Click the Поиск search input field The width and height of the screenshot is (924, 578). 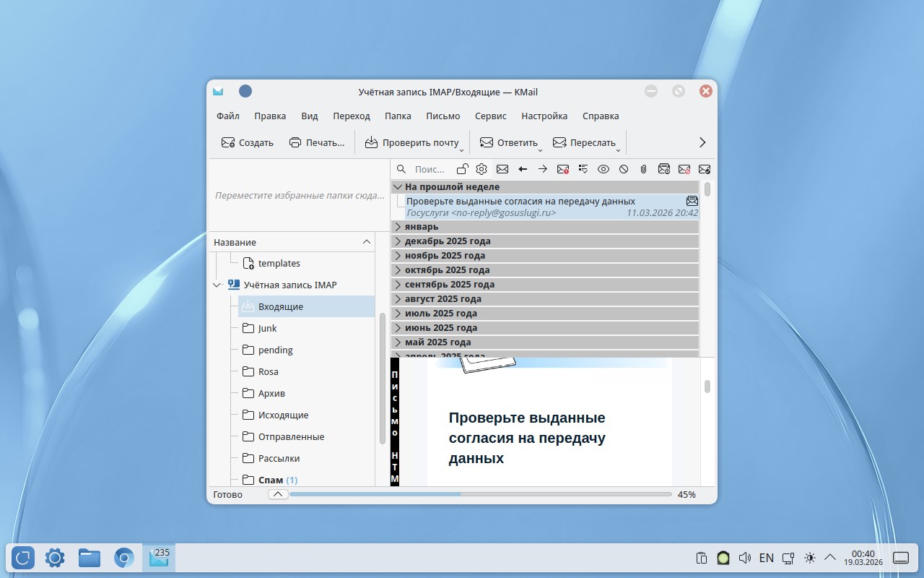tap(430, 169)
